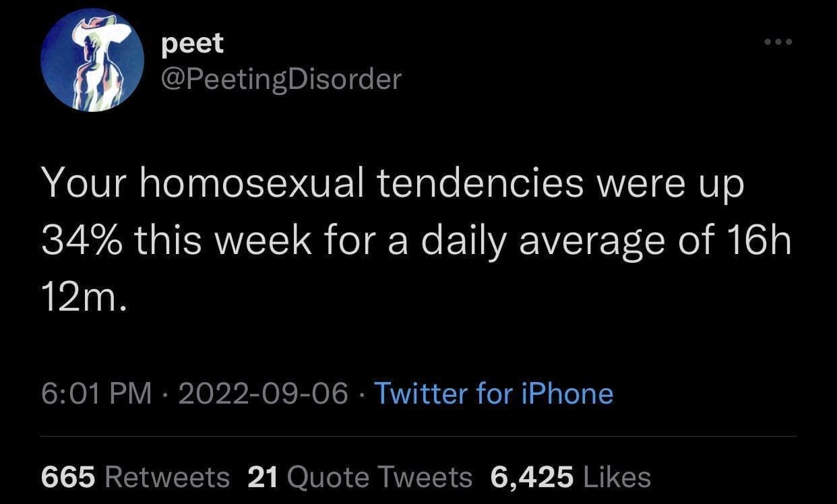Viewport: 837px width, 504px height.
Task: Open the tweet's three-dot more options menu
Action: pyautogui.click(x=779, y=42)
